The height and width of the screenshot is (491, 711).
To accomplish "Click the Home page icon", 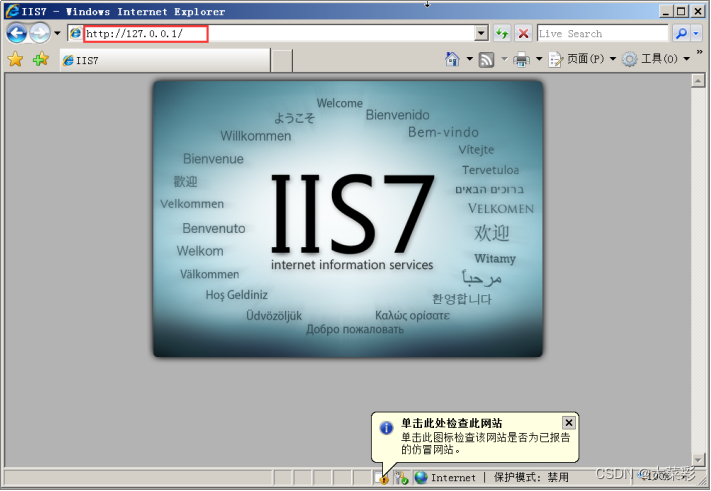I will coord(452,59).
